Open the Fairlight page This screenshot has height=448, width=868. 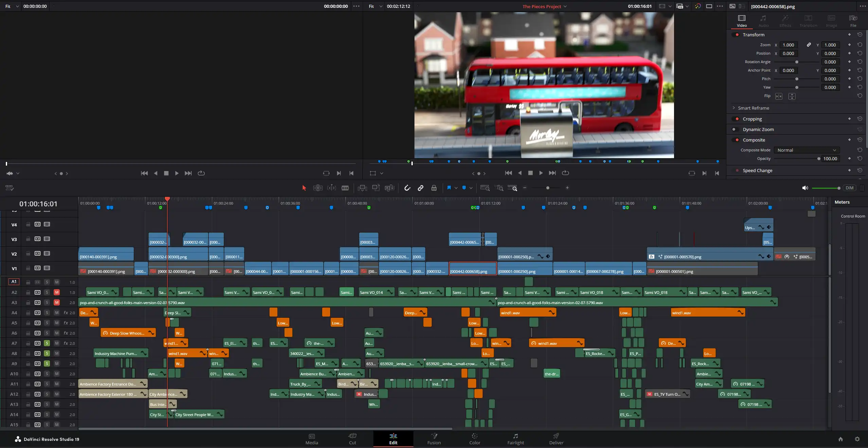515,439
